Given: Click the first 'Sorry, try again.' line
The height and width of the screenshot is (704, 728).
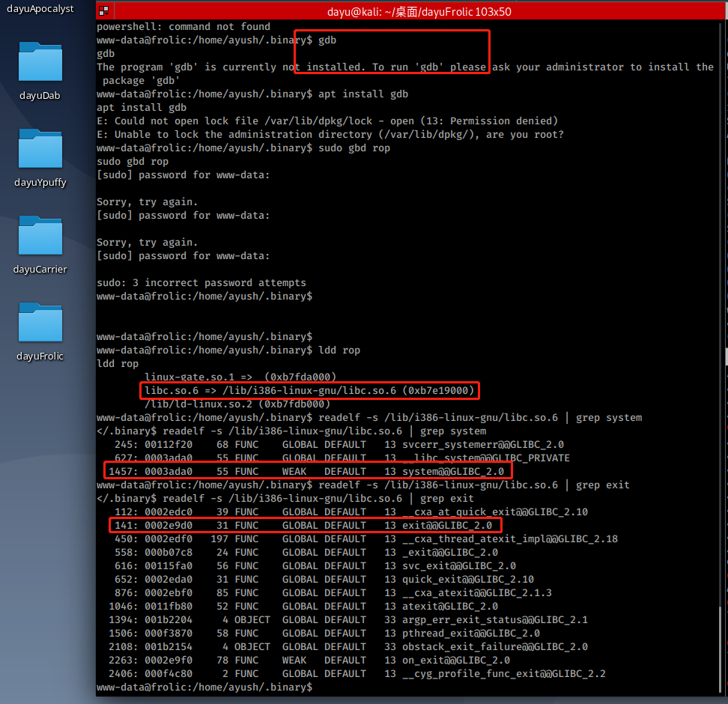Looking at the screenshot, I should [148, 201].
